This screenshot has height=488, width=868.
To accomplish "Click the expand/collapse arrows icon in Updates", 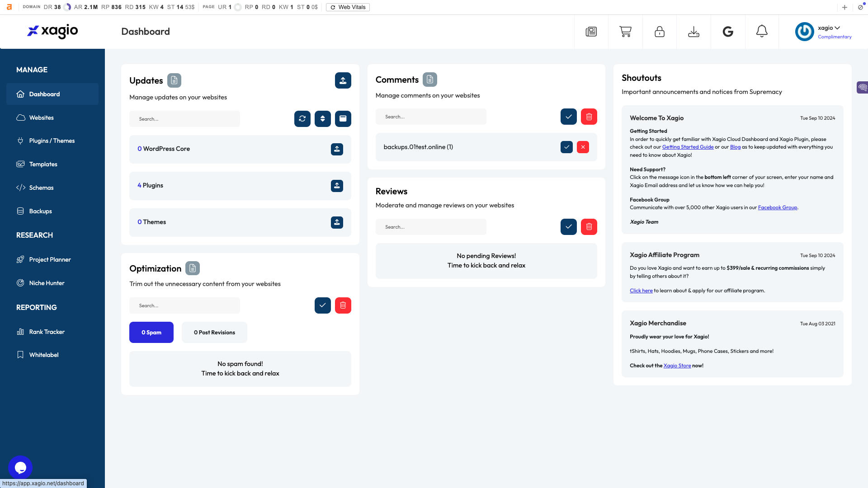I will pos(323,119).
